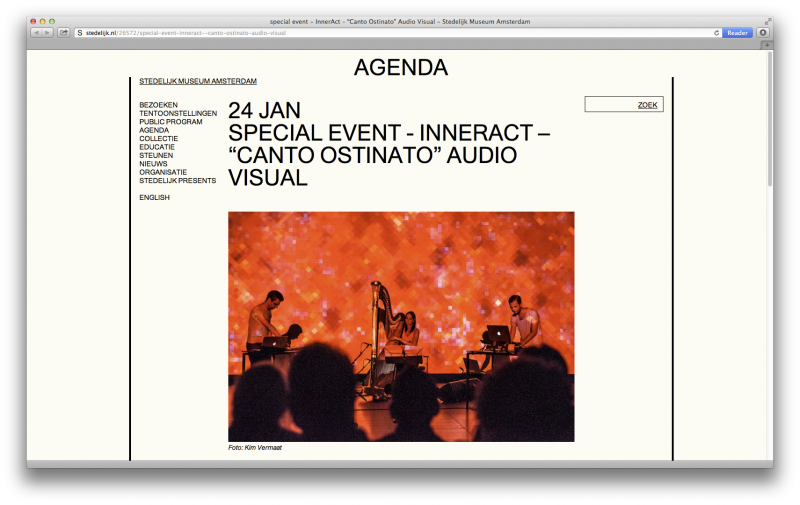Select Public Program from the navigation
Viewport: 800px width, 505px height.
(x=170, y=122)
